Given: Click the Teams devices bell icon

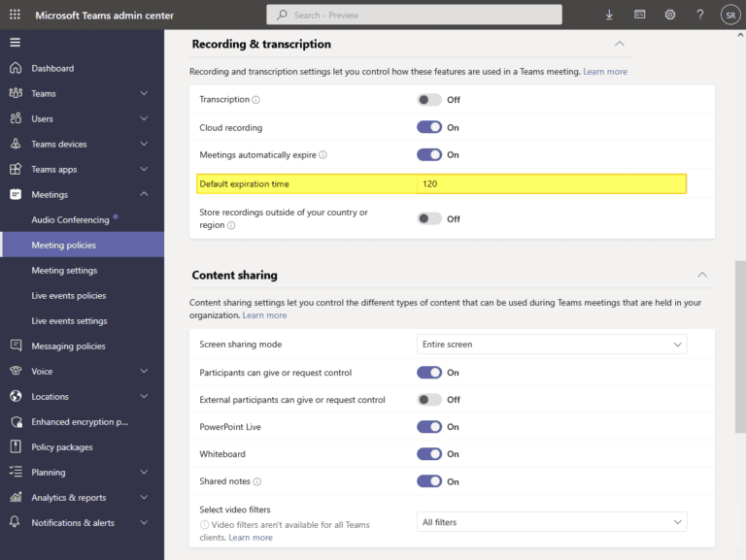Looking at the screenshot, I should 16,144.
